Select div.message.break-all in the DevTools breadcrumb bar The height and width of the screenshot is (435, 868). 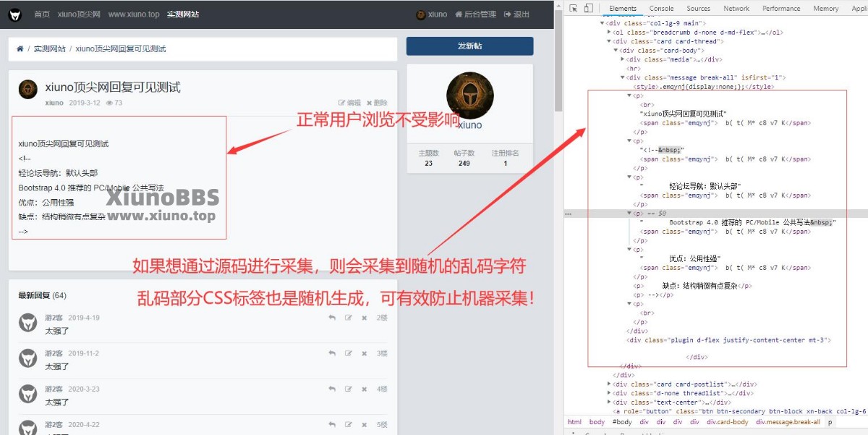coord(788,422)
